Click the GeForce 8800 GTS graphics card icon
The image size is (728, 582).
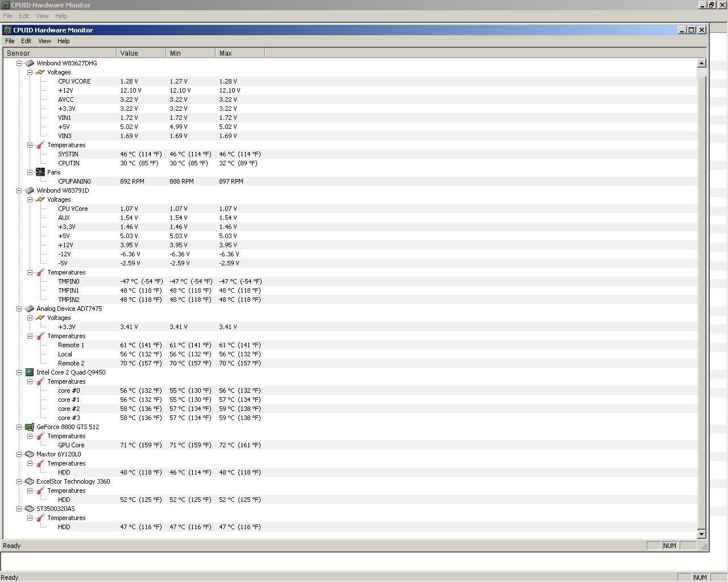pyautogui.click(x=30, y=427)
